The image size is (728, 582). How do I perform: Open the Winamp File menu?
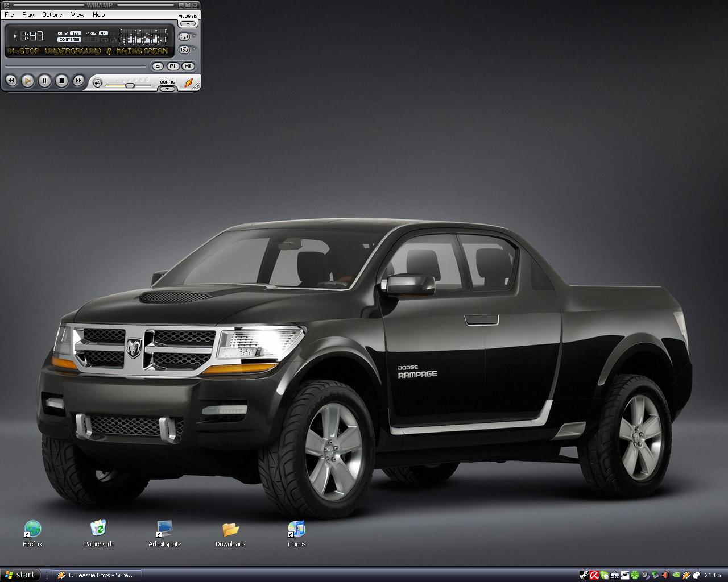(9, 15)
